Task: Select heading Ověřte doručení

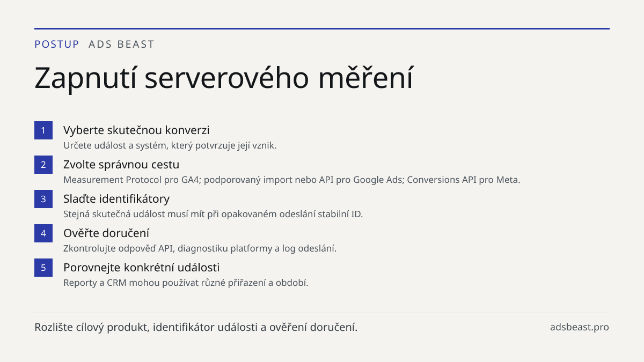Action: [106, 233]
